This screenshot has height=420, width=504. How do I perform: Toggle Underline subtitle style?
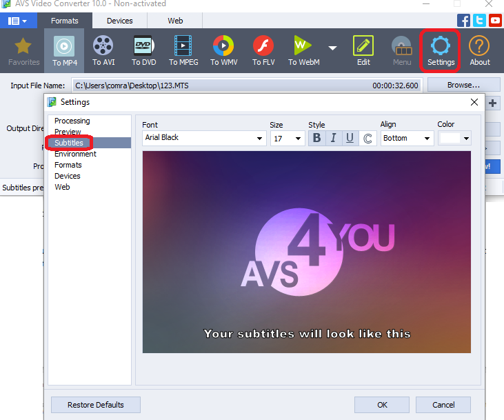pos(350,138)
